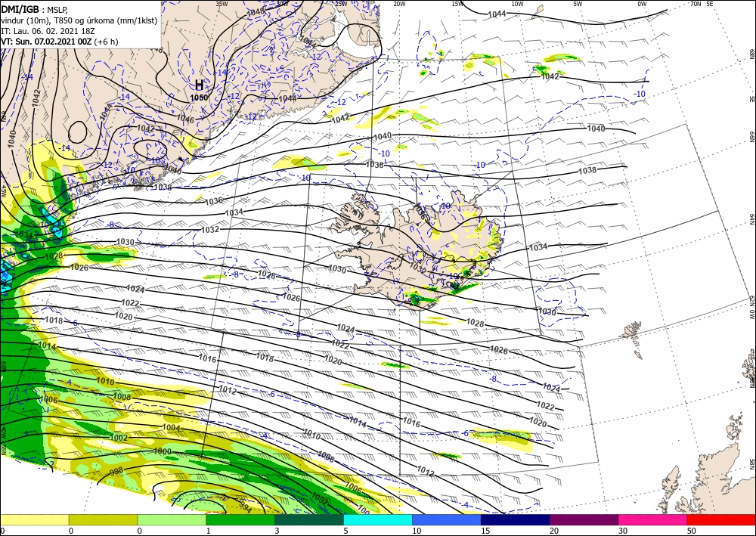This screenshot has width=756, height=536.
Task: Select the '15W' longitude label
Action: [x=458, y=4]
